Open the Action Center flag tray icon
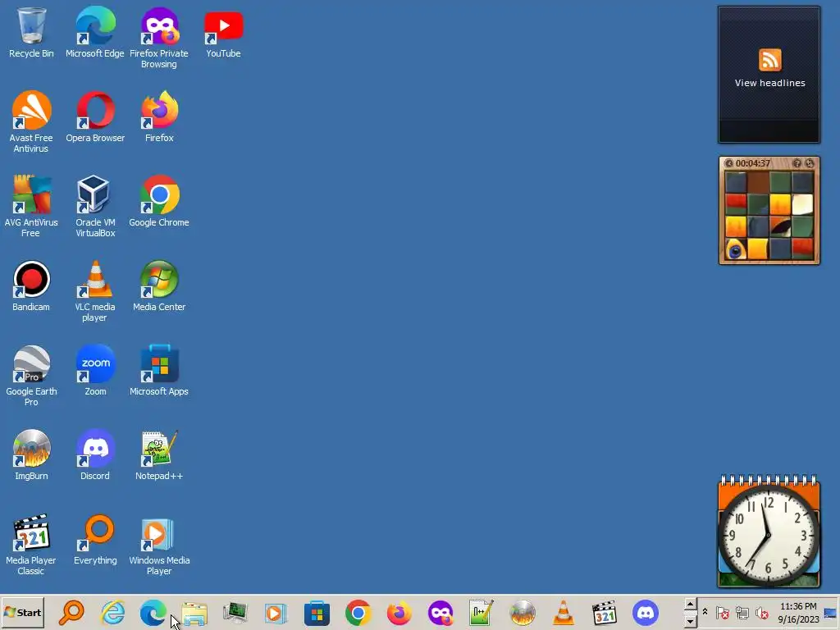The height and width of the screenshot is (630, 840). coord(722,612)
